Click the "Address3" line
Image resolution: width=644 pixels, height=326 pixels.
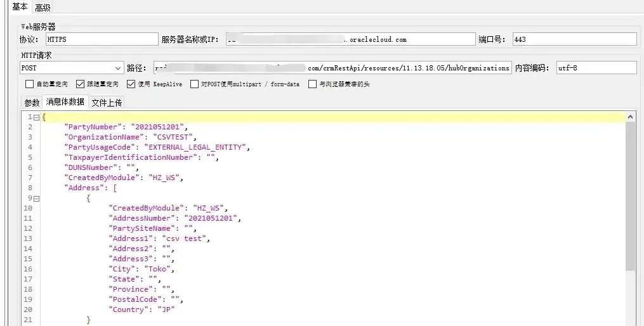tap(141, 259)
